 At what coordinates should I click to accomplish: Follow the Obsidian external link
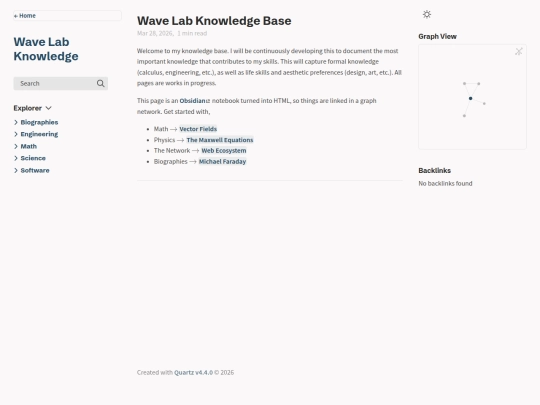click(x=195, y=101)
